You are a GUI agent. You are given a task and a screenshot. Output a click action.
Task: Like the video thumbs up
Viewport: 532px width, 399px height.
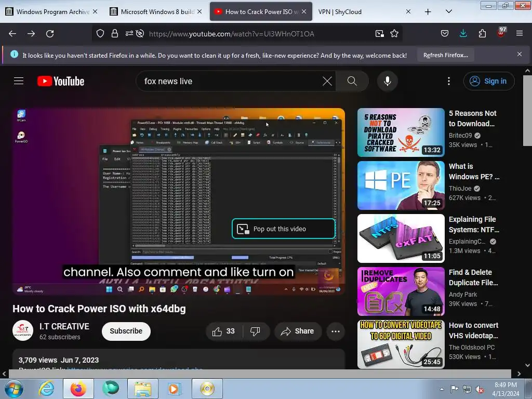[224, 331]
